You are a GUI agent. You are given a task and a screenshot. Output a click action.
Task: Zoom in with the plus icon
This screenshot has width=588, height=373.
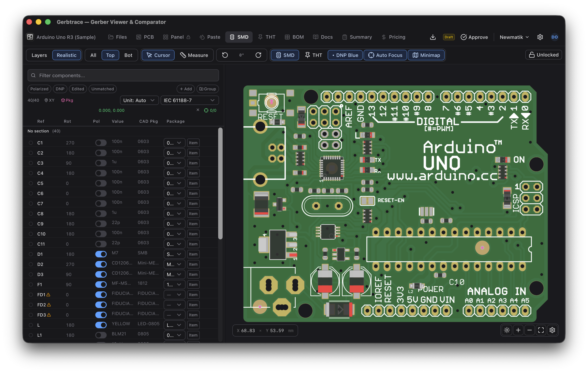[x=518, y=330]
